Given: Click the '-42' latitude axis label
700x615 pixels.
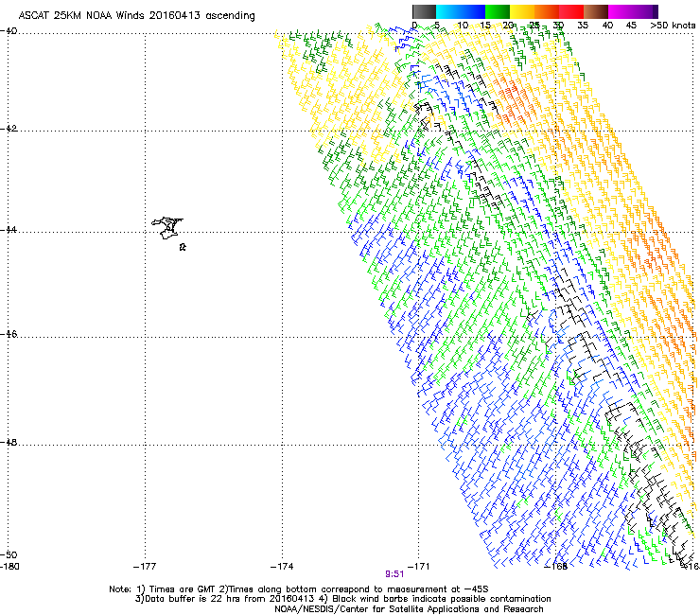Looking at the screenshot, I should tap(9, 129).
